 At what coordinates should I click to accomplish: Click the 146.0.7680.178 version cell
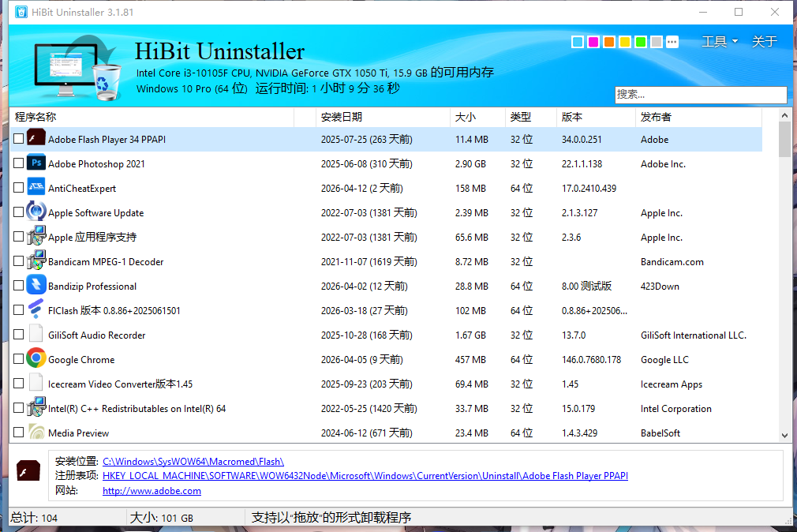tap(592, 360)
